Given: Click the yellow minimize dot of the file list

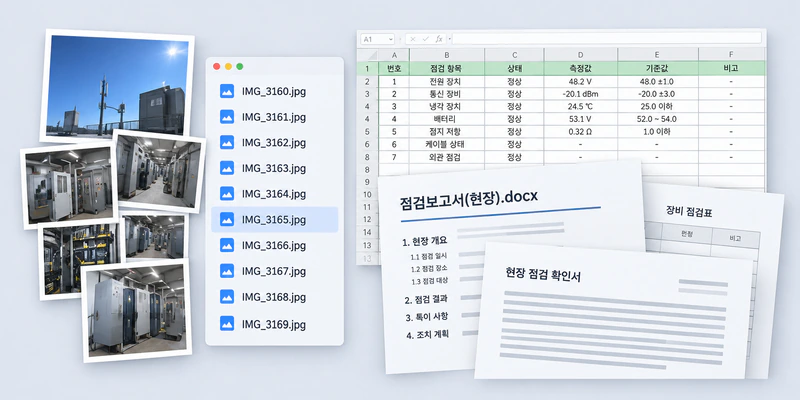Looking at the screenshot, I should tap(228, 66).
